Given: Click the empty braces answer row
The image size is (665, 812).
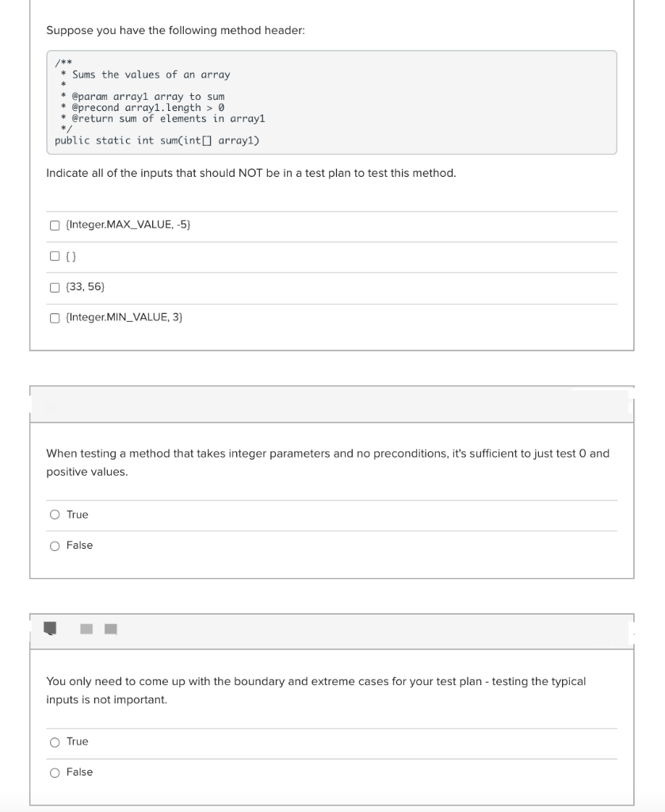Looking at the screenshot, I should click(332, 255).
